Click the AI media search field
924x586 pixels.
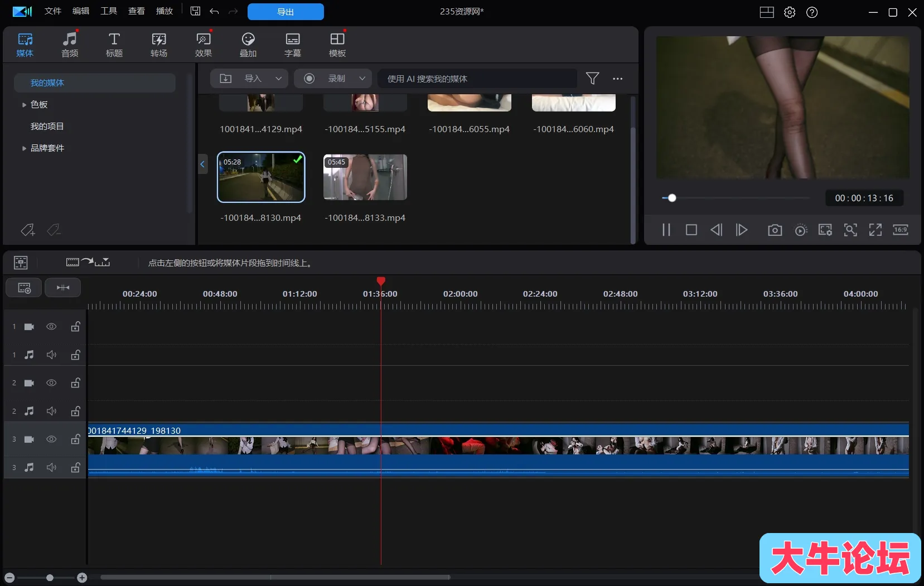(x=477, y=79)
